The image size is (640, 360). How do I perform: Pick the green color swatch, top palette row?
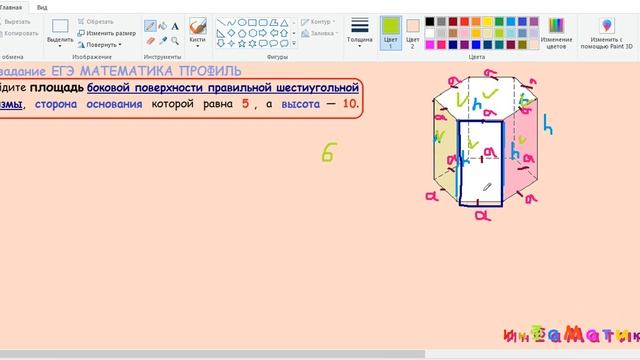499,22
